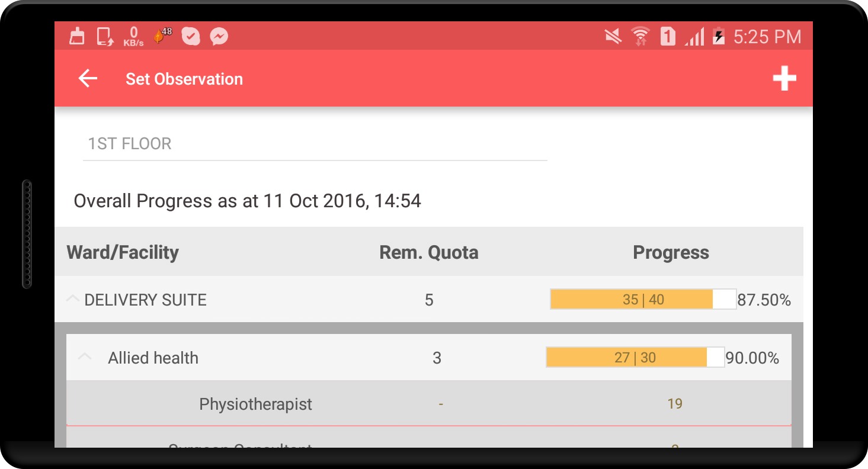This screenshot has height=469, width=868.
Task: Tap the Wi-Fi status icon
Action: pos(640,37)
